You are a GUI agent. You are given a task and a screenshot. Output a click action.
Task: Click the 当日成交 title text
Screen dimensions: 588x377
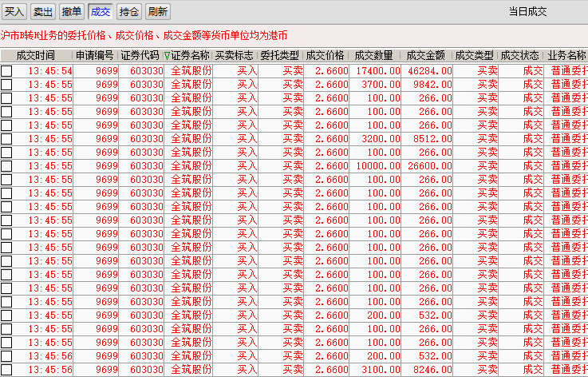[527, 12]
